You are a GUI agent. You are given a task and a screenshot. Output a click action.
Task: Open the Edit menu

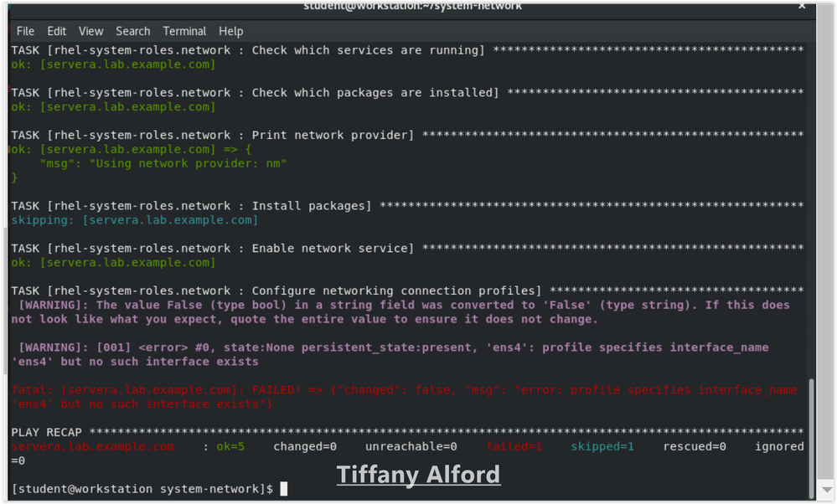(56, 31)
